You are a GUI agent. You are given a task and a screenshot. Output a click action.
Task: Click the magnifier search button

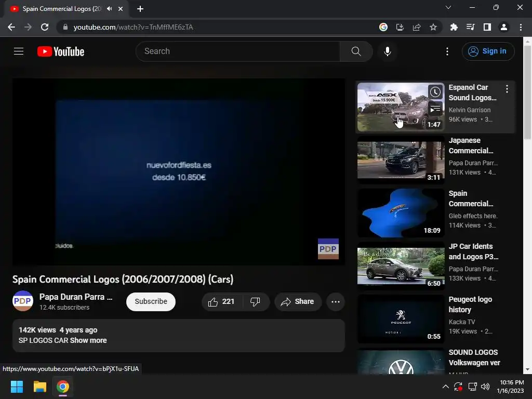click(356, 51)
